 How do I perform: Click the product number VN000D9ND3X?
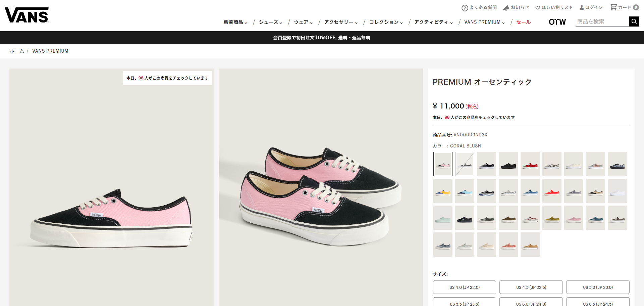470,135
